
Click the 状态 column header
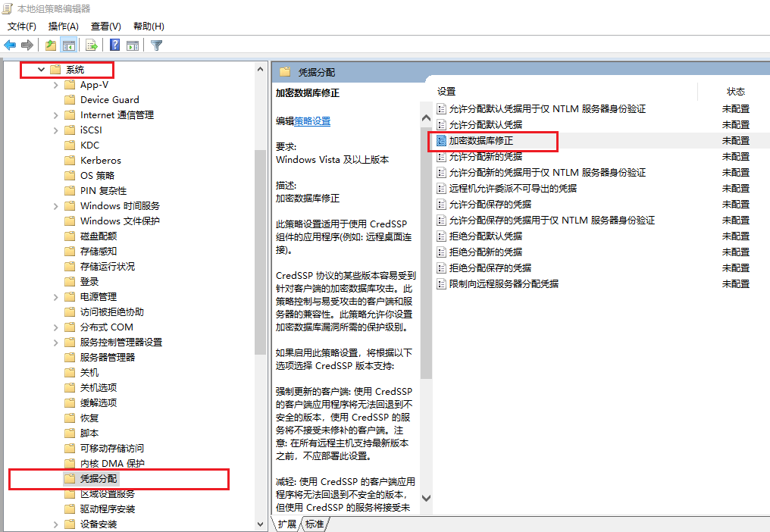tap(735, 92)
